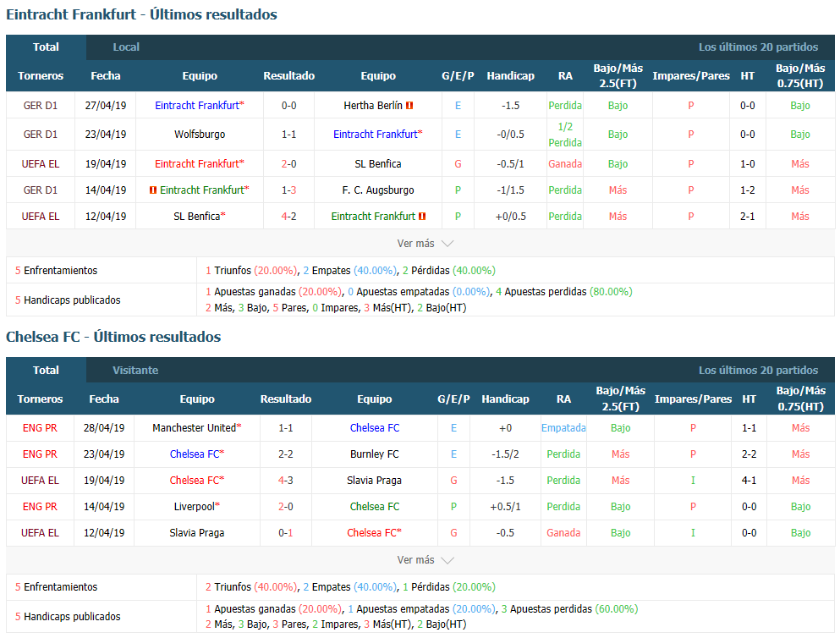
Task: Click the Chelsea FC - Últimos resultados heading
Action: 113,337
